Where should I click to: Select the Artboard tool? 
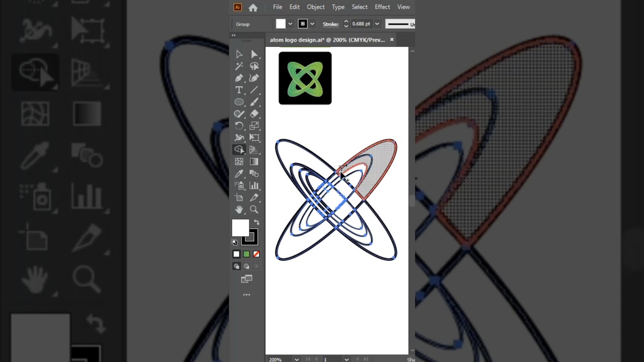(239, 198)
